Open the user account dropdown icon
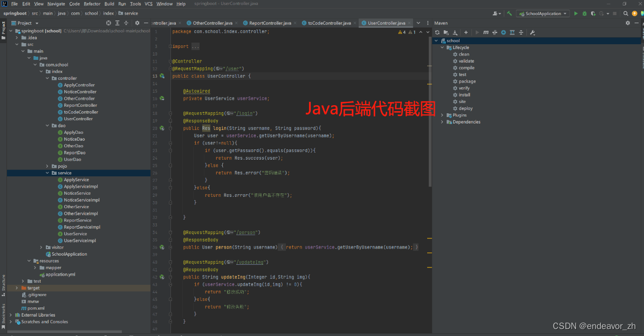Image resolution: width=644 pixels, height=336 pixels. point(497,13)
